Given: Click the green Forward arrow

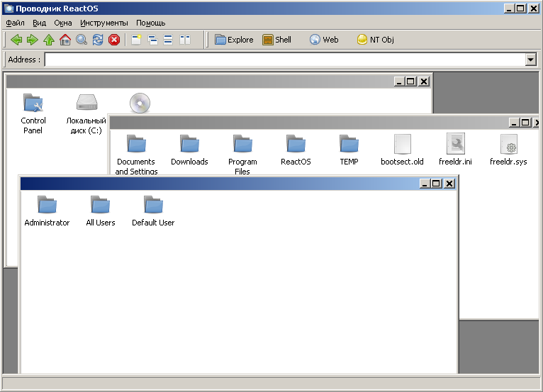Looking at the screenshot, I should [x=32, y=40].
